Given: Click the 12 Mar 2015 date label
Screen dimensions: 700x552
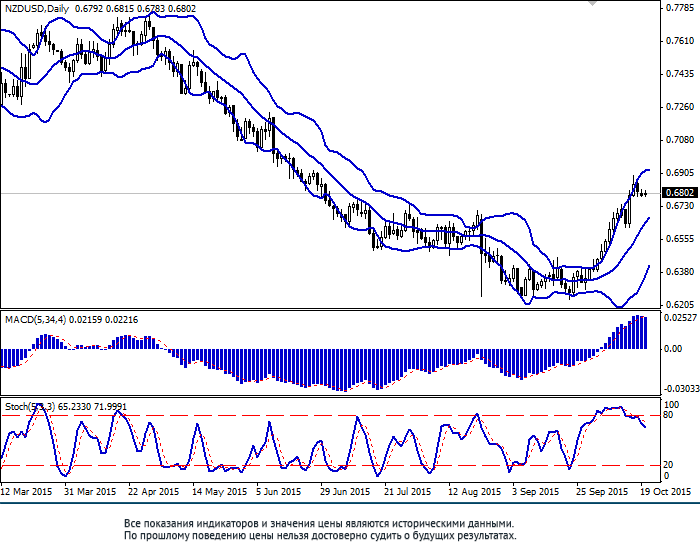Looking at the screenshot, I should pos(26,492).
